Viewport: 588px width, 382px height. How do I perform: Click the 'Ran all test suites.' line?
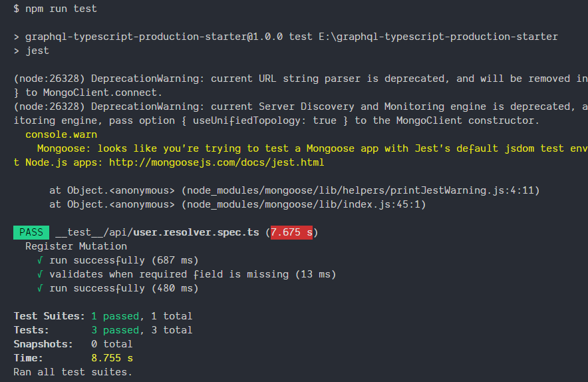click(x=73, y=372)
